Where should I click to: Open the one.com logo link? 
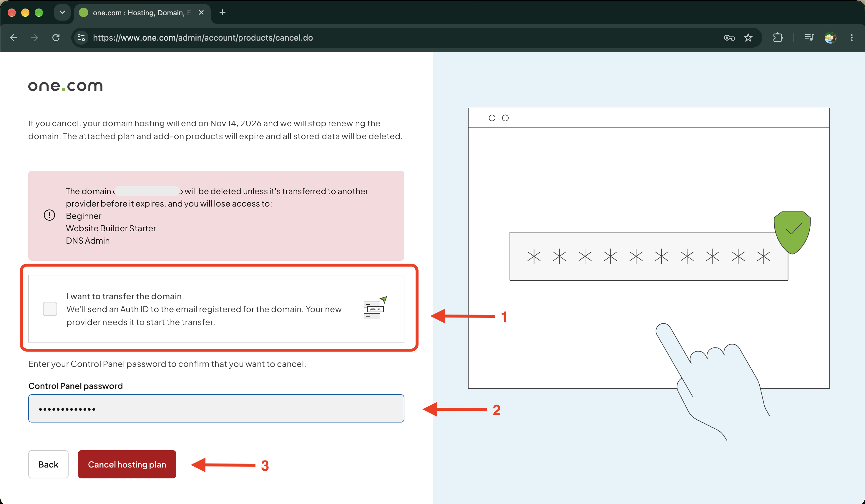66,86
